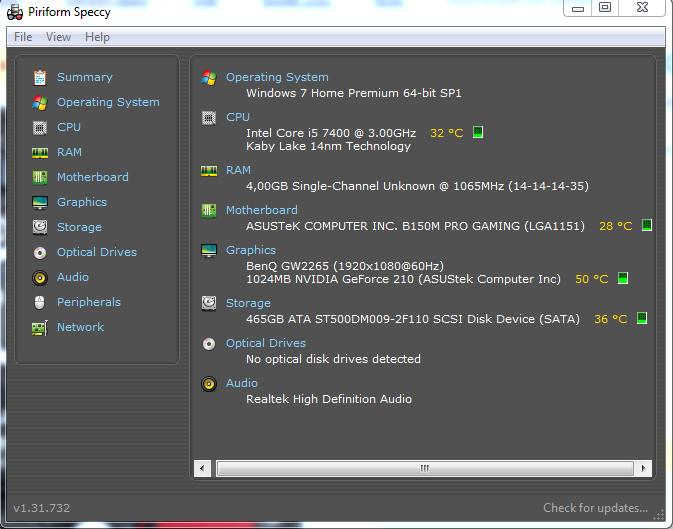Click the horizontal scrollbar right arrow
The height and width of the screenshot is (529, 673).
pos(643,468)
